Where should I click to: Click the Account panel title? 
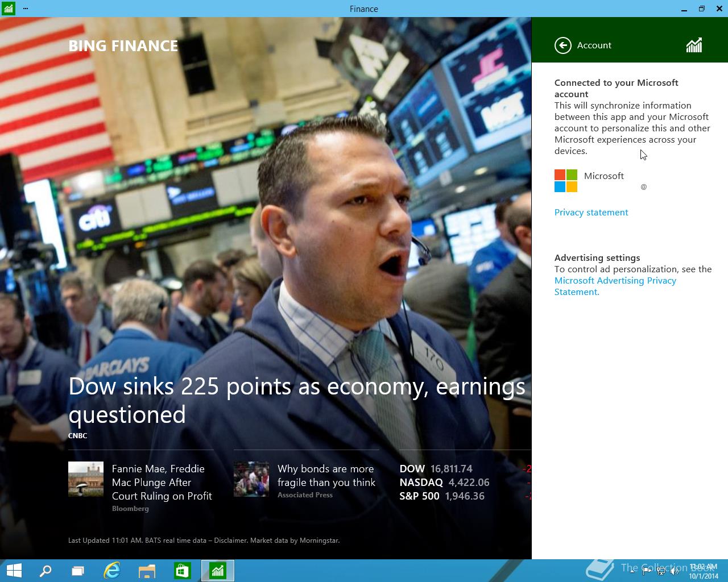(594, 45)
